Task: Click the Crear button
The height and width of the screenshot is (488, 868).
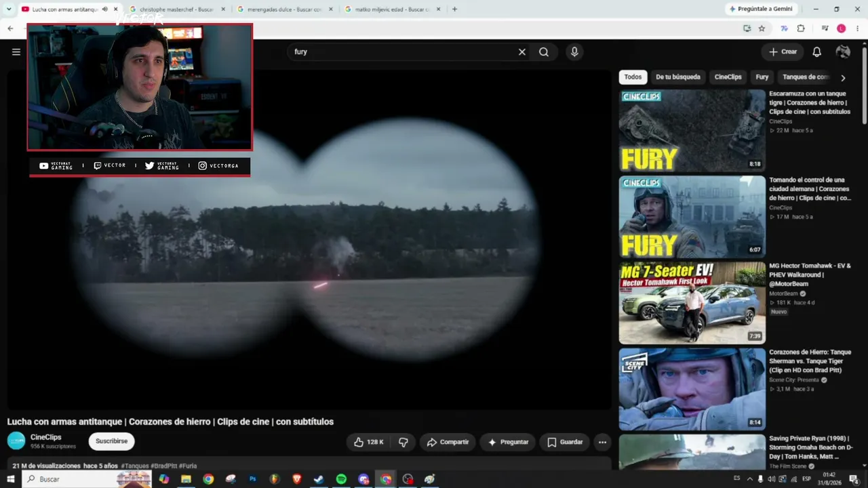Action: pos(783,52)
